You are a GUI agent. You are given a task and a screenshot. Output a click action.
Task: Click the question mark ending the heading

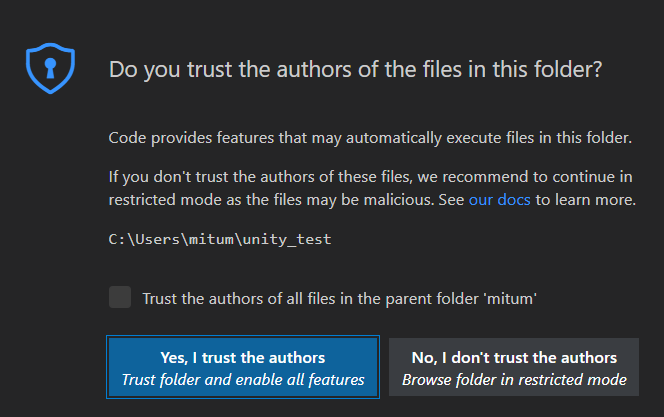pyautogui.click(x=597, y=69)
